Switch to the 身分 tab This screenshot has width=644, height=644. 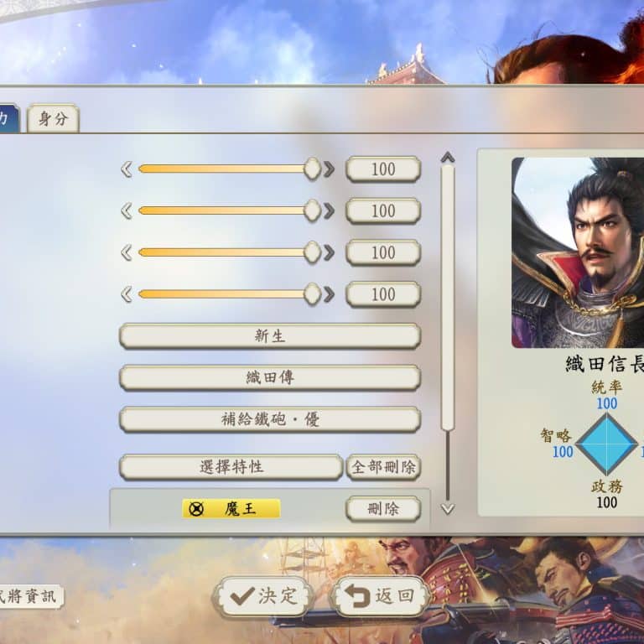(53, 119)
